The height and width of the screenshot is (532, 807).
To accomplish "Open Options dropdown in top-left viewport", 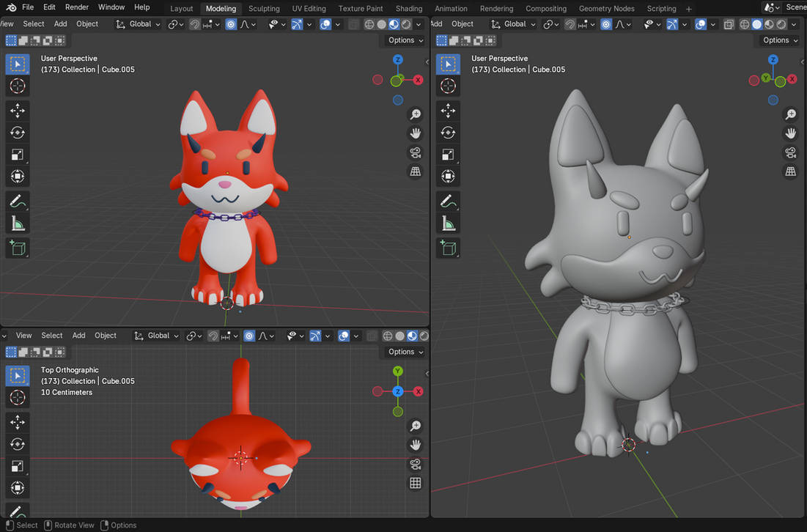I will point(405,40).
